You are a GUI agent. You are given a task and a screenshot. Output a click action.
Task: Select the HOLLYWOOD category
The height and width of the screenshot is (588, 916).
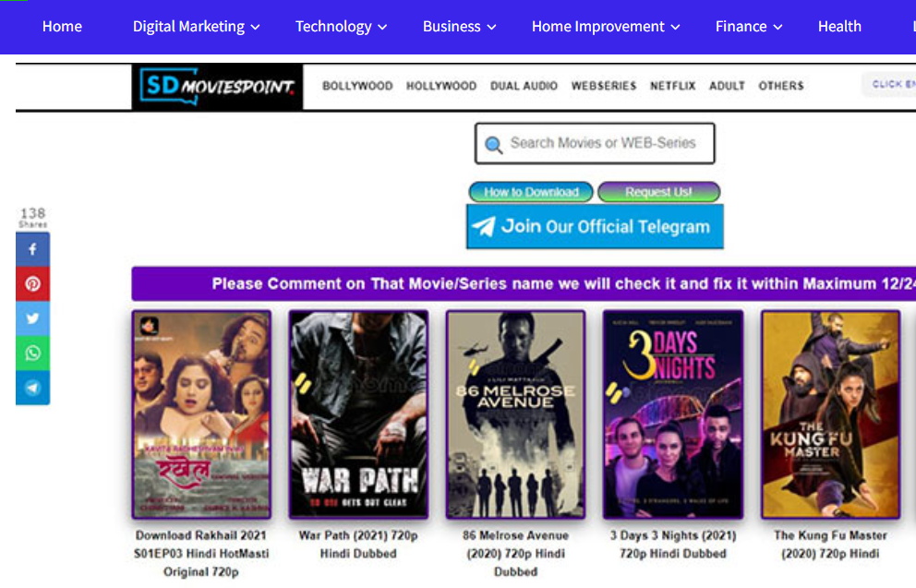pyautogui.click(x=441, y=86)
